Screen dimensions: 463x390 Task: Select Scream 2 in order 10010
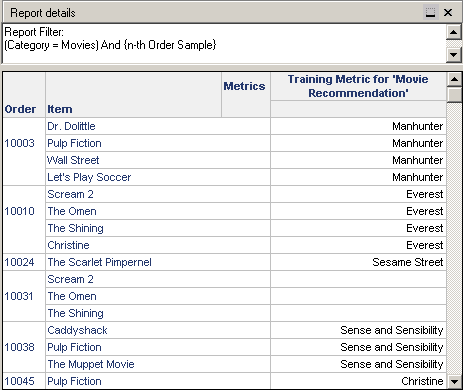click(x=158, y=194)
